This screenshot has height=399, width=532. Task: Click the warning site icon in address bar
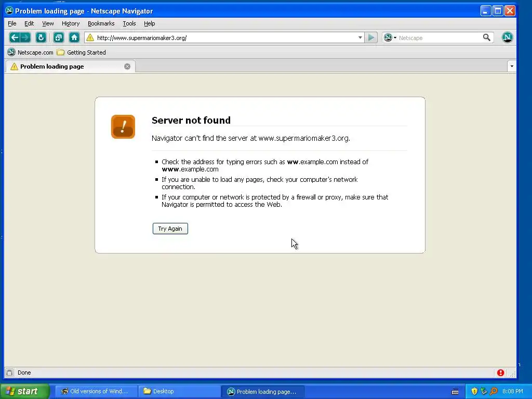coord(90,37)
